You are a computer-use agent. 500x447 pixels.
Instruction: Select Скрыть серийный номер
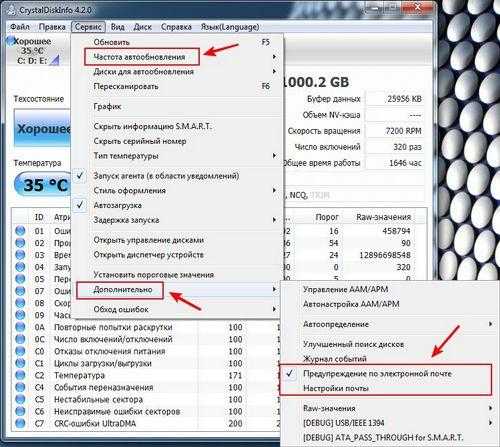coord(177,141)
